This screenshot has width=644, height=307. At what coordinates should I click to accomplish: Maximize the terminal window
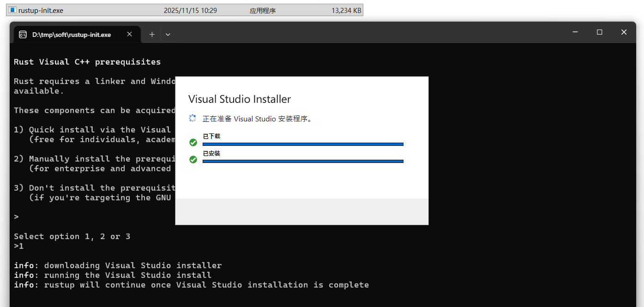600,32
